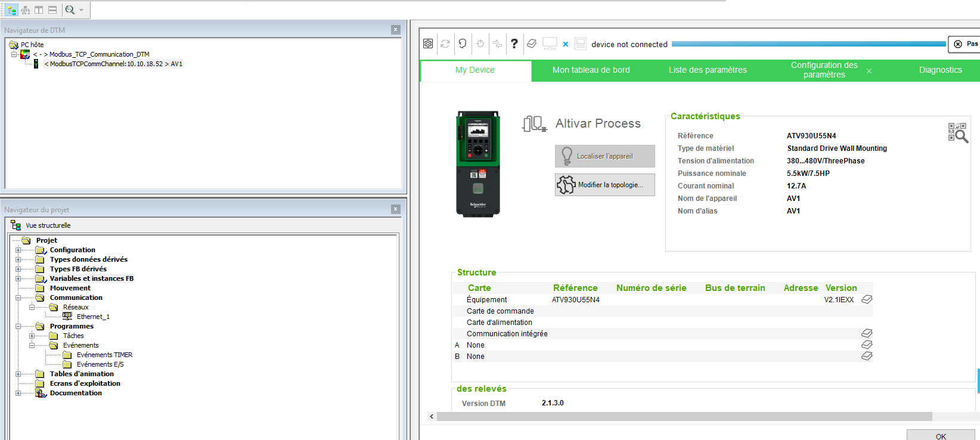Click the magnifier zoom tool icon
Image resolution: width=980 pixels, height=440 pixels.
click(x=70, y=10)
